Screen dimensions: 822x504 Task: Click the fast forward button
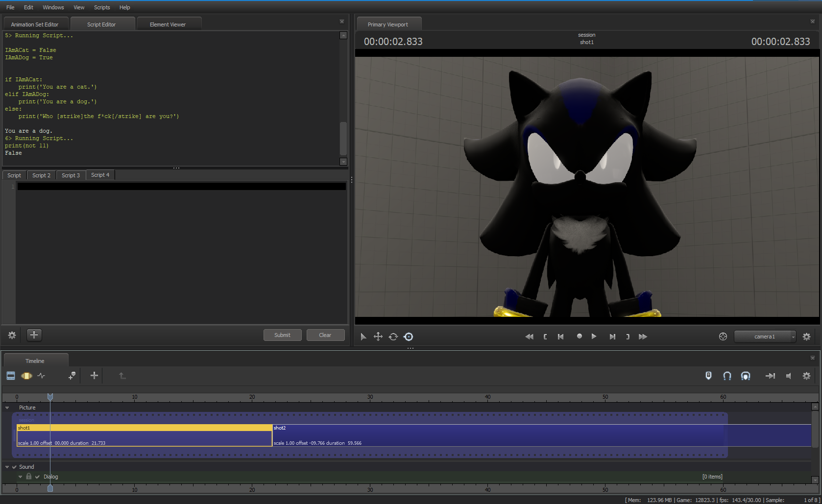point(643,336)
